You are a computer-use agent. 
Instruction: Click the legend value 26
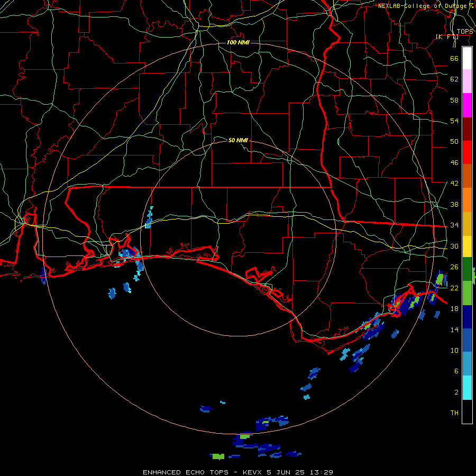[454, 267]
